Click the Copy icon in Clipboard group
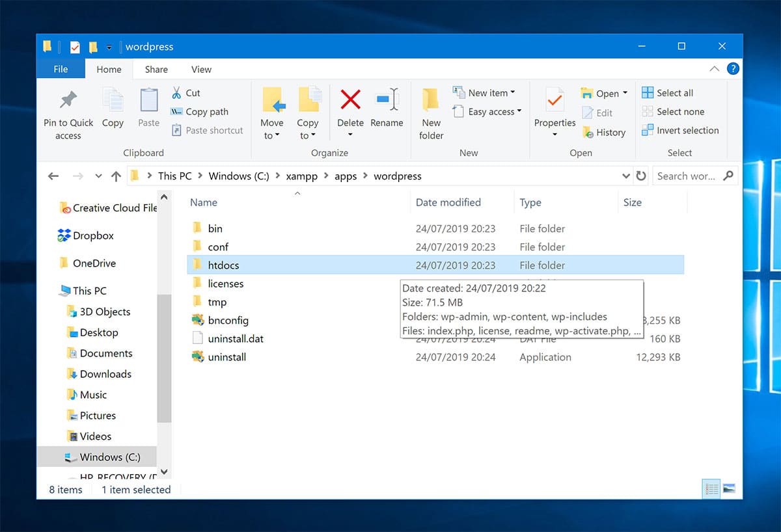The height and width of the screenshot is (532, 781). click(113, 100)
